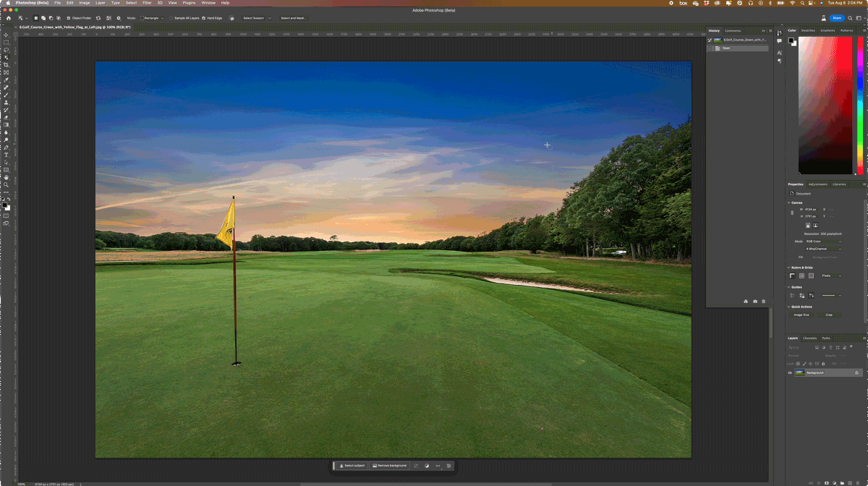868x486 pixels.
Task: Select the Zoom tool
Action: [6, 184]
